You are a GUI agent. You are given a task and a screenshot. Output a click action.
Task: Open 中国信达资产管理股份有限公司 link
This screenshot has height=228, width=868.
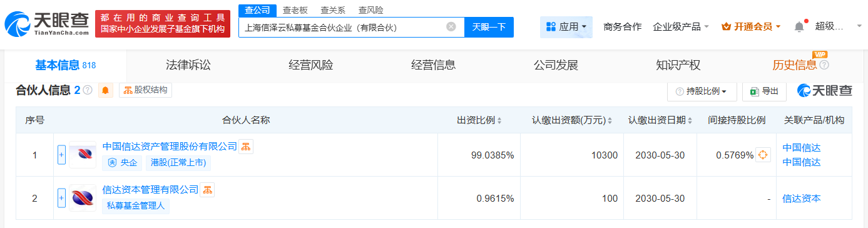pyautogui.click(x=170, y=147)
